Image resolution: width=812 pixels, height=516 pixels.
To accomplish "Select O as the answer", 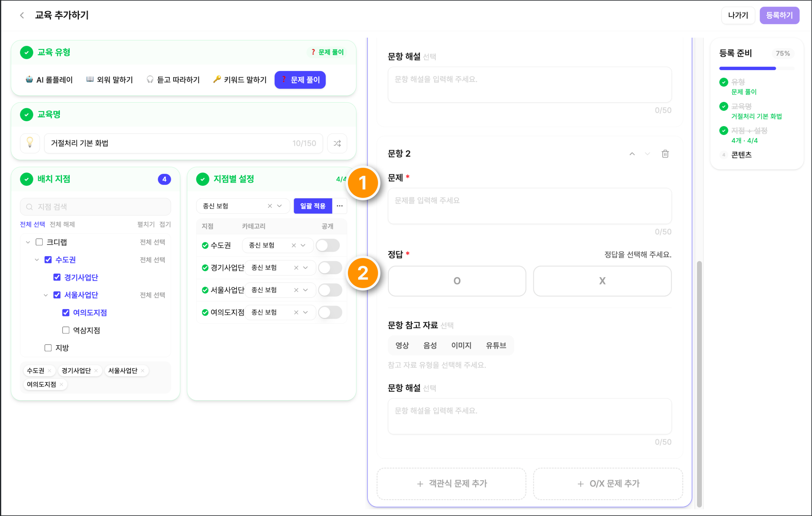I will 457,281.
